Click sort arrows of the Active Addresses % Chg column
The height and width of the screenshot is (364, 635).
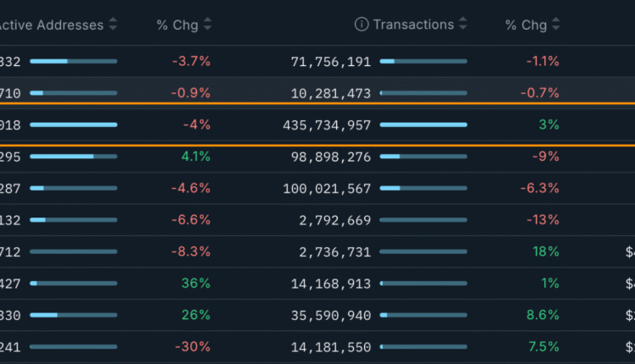207,25
